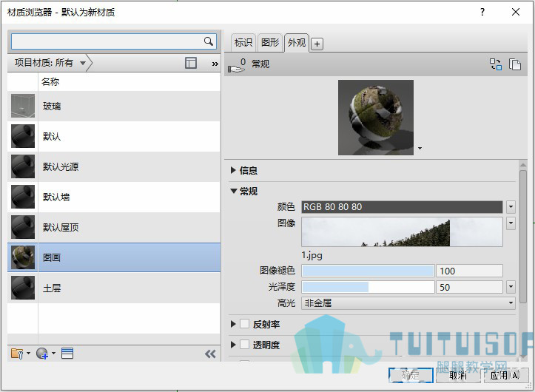This screenshot has height=392, width=535.
Task: Open the 高光 非金属 combo box
Action: pos(408,303)
